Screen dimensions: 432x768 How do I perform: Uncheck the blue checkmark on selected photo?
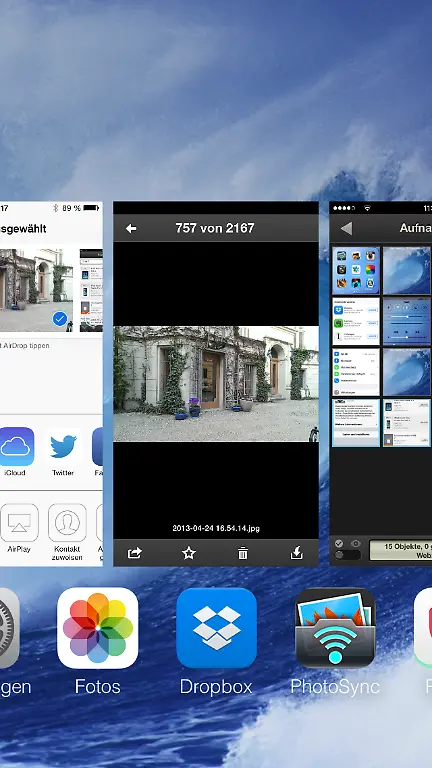point(59,319)
